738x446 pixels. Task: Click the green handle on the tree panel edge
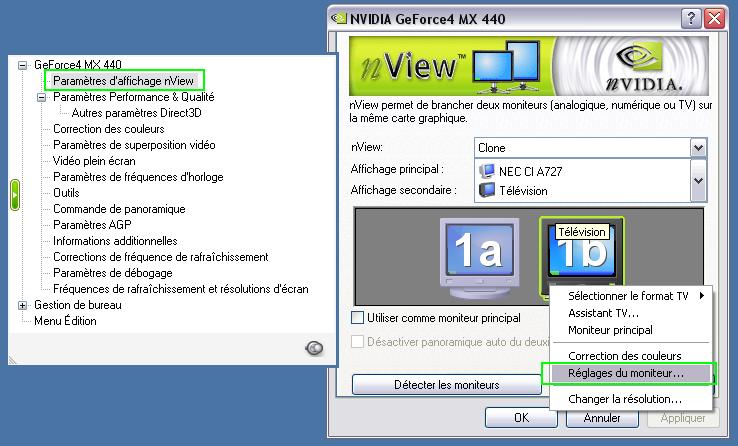15,194
